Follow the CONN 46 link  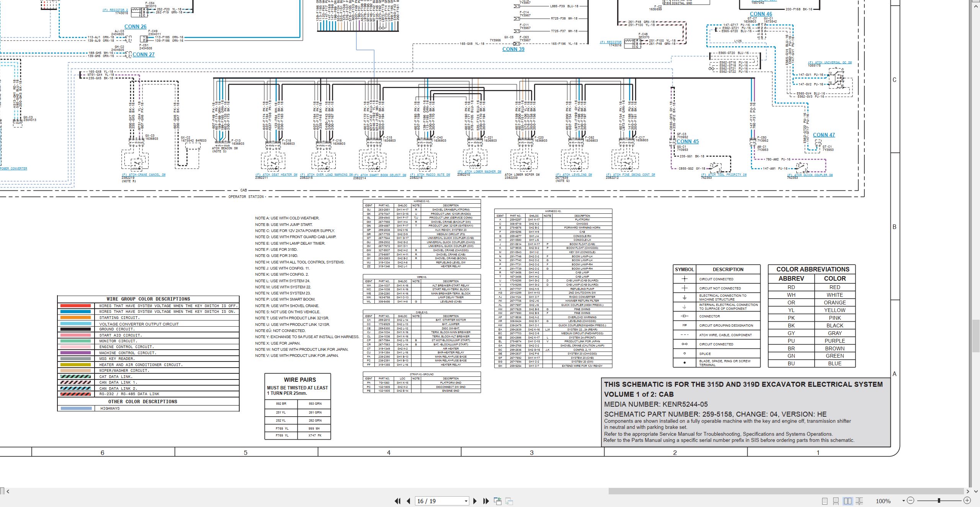pyautogui.click(x=761, y=14)
